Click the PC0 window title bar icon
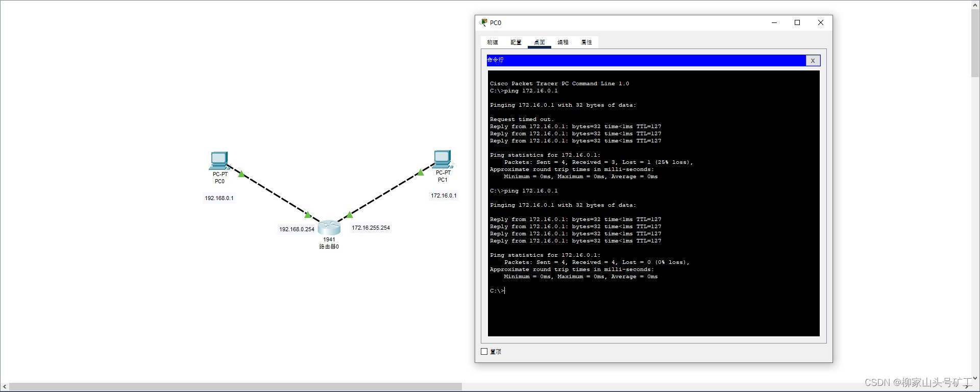The width and height of the screenshot is (980, 392). (484, 22)
